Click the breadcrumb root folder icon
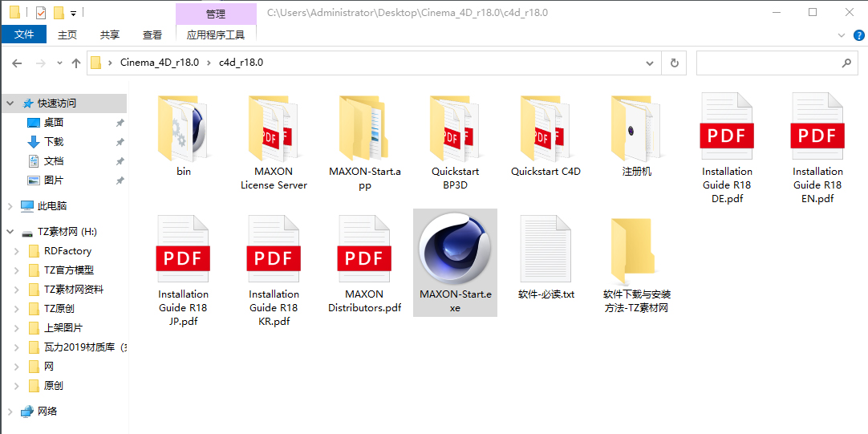 coord(95,63)
